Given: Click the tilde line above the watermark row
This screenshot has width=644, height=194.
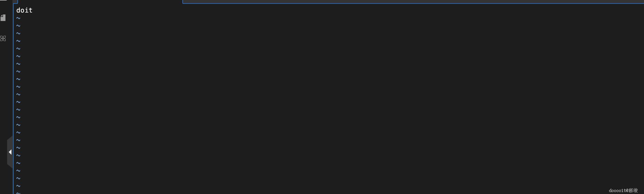Looking at the screenshot, I should [x=18, y=186].
